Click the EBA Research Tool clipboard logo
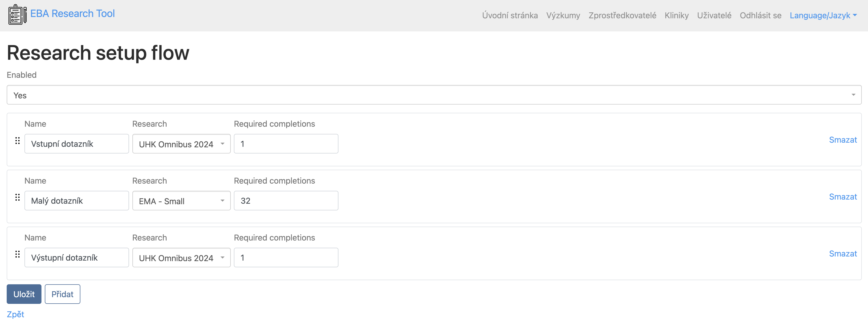The width and height of the screenshot is (868, 326). click(17, 14)
